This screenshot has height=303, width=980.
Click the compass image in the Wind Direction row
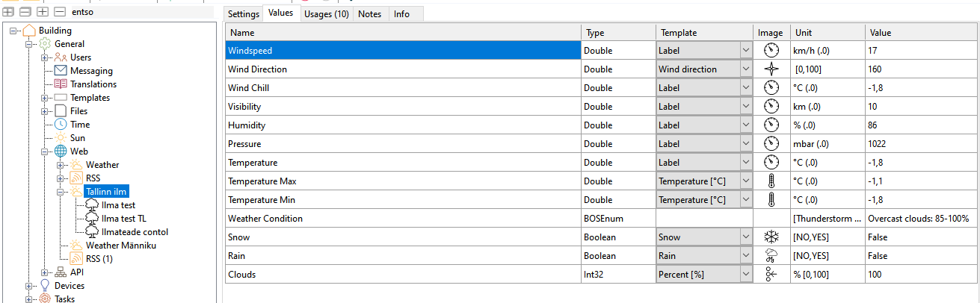pyautogui.click(x=771, y=69)
